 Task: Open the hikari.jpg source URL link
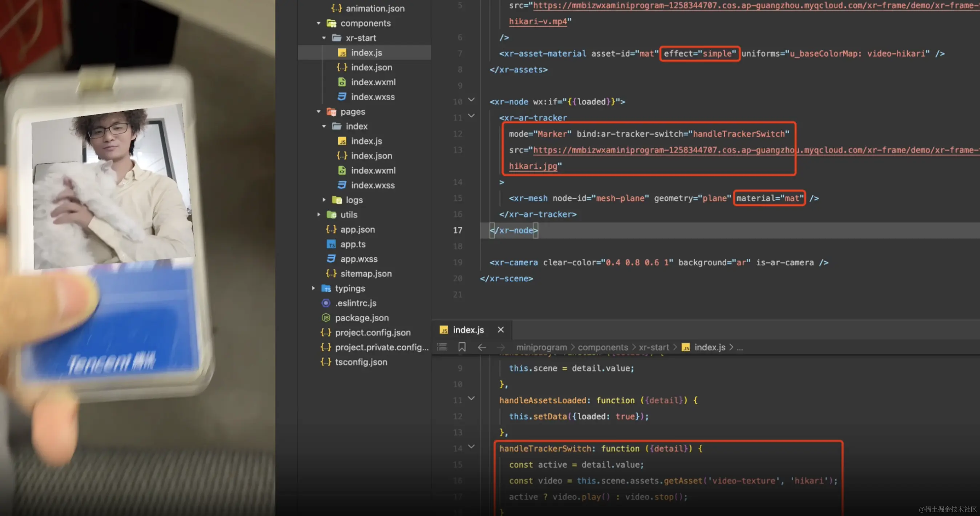(x=533, y=166)
